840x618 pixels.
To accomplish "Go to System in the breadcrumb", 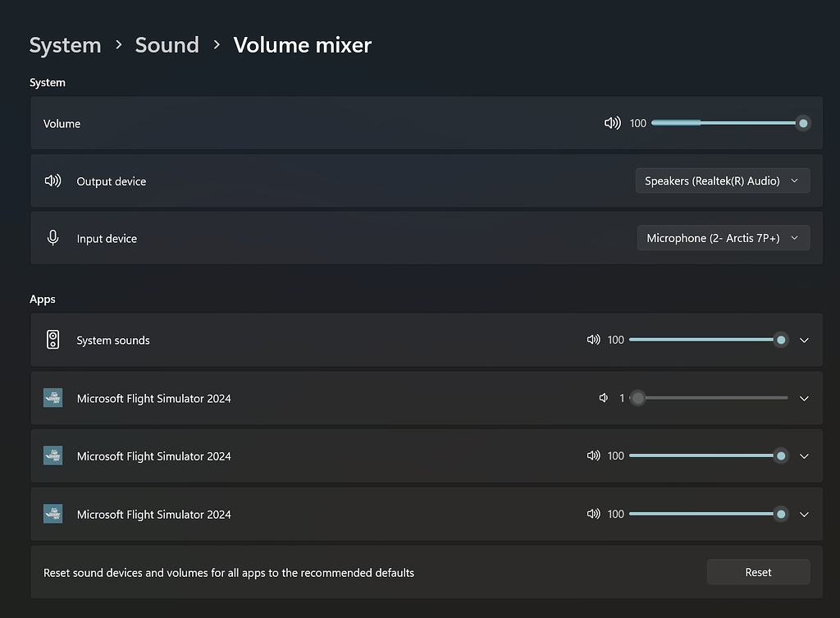I will coord(65,45).
